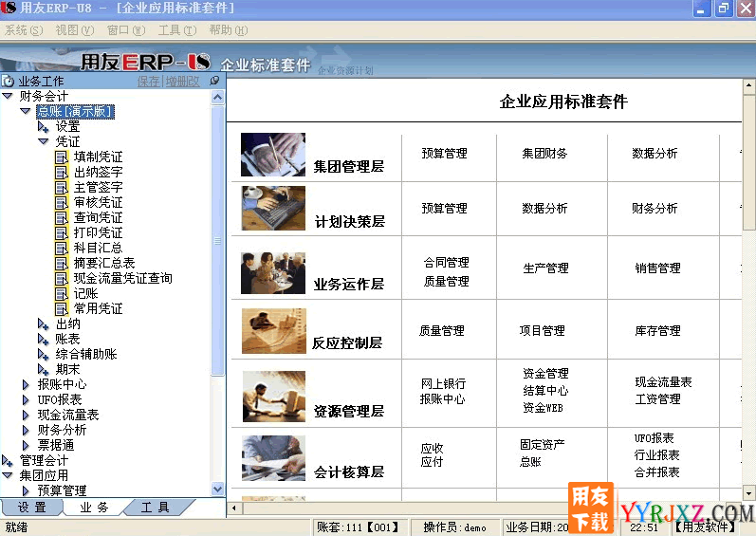The height and width of the screenshot is (536, 756).
Task: Open the 帮助(H) menu
Action: [x=228, y=30]
